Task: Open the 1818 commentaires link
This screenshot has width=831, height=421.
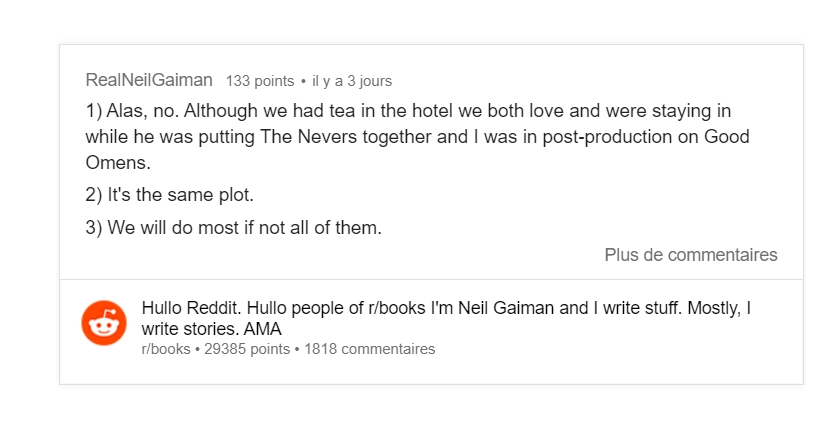Action: 369,349
